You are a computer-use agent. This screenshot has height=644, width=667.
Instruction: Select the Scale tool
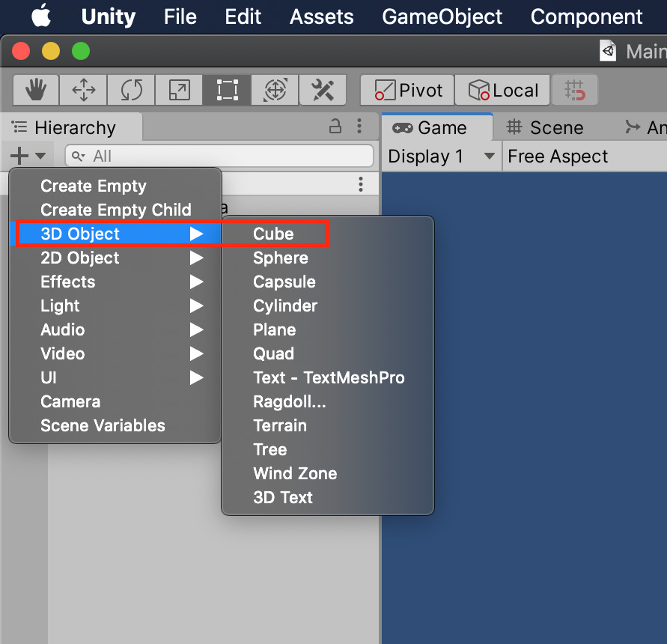tap(179, 90)
